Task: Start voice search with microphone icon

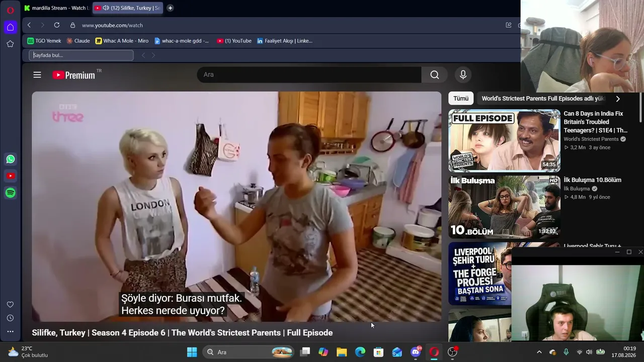Action: 463,75
